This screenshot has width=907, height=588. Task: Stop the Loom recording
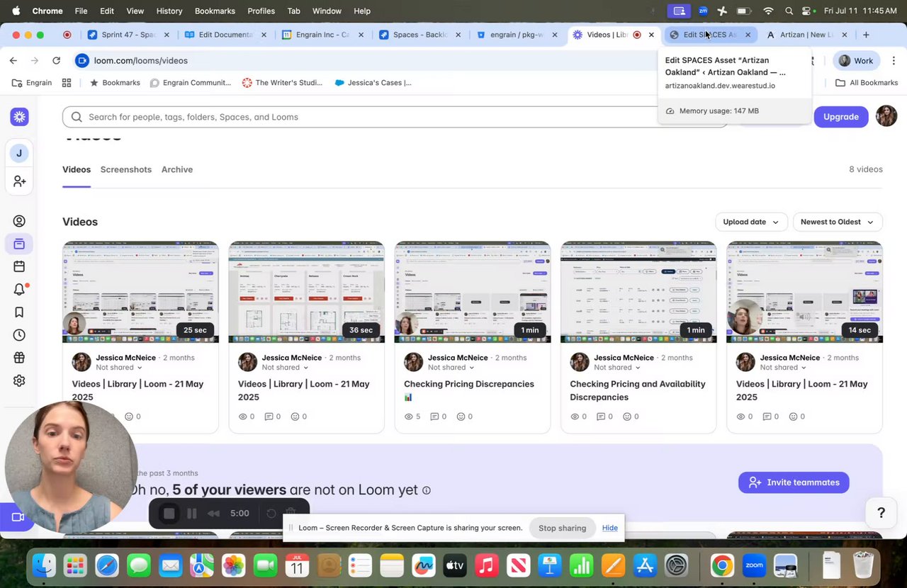point(169,514)
